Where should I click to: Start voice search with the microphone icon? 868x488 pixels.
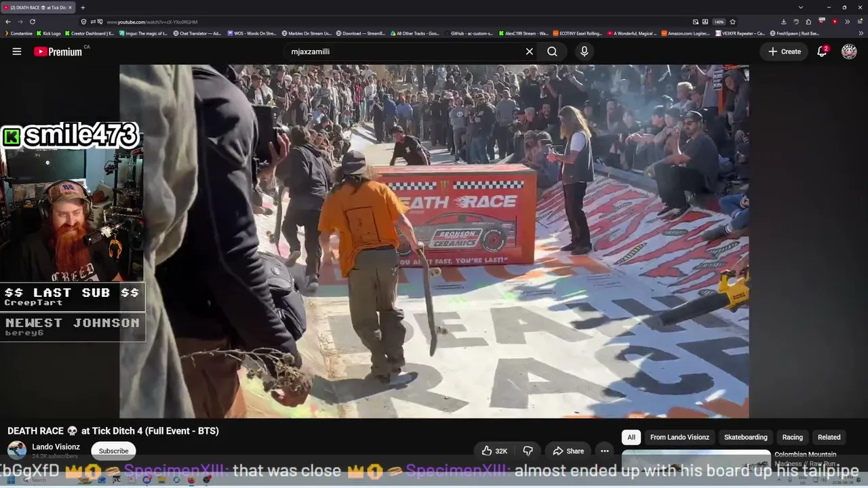tap(585, 52)
